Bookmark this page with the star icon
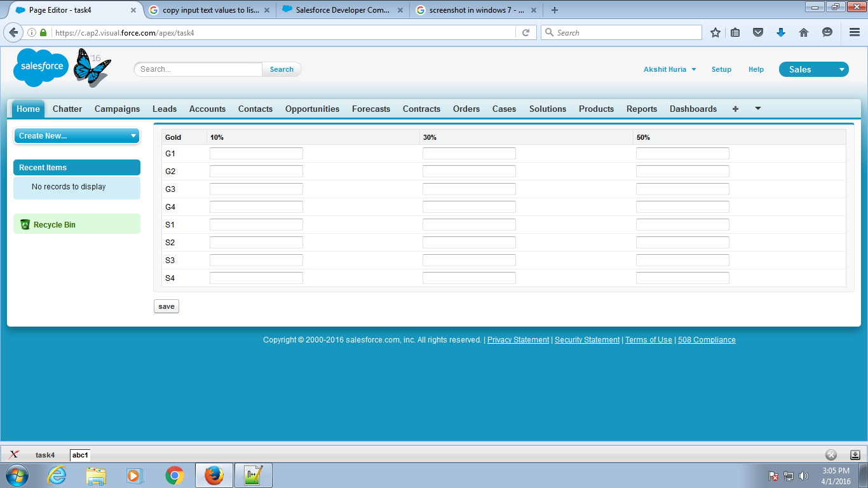The height and width of the screenshot is (488, 868). [715, 32]
